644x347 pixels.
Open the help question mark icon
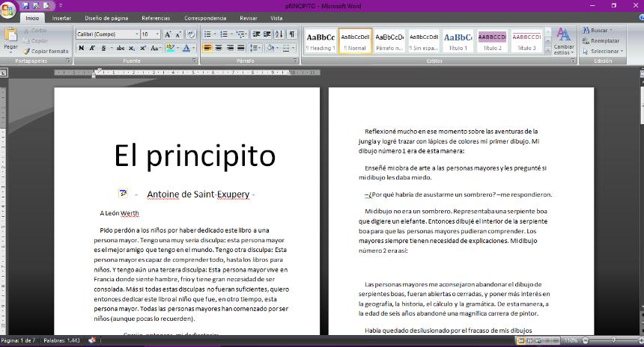pos(642,18)
